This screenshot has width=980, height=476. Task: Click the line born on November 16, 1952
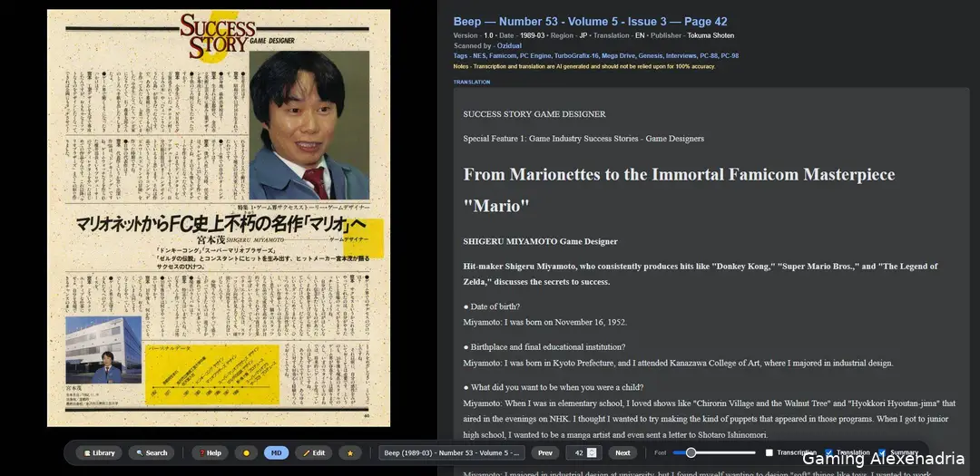coord(545,323)
